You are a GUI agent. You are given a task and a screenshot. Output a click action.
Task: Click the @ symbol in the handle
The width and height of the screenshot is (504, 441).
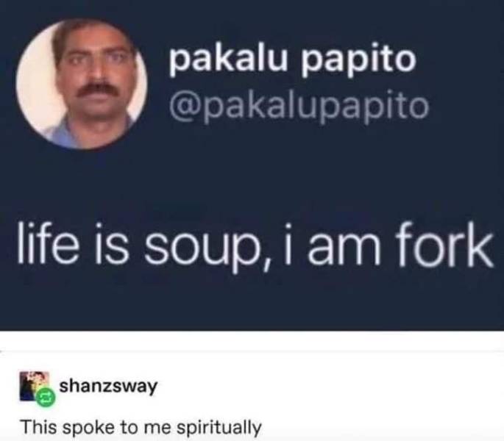[182, 107]
